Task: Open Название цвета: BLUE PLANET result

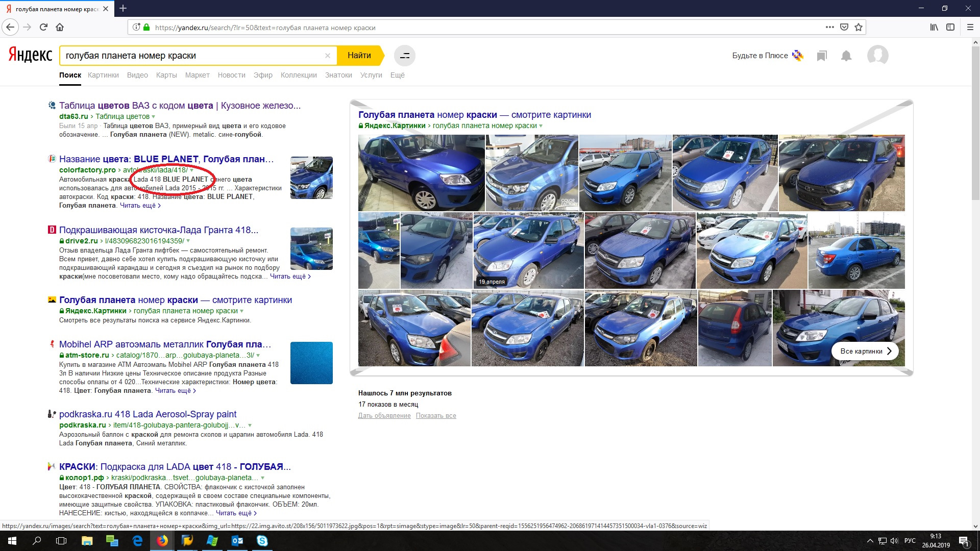Action: tap(166, 159)
